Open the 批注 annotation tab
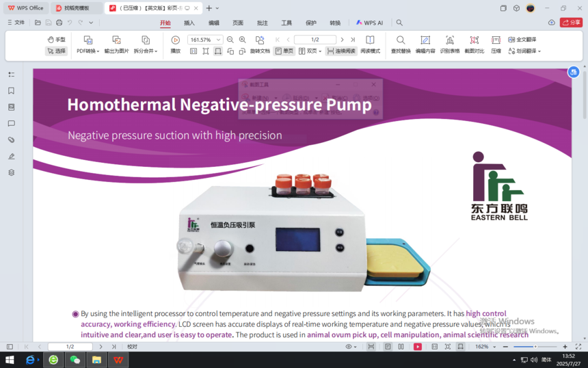Viewport: 588px width, 368px height. pyautogui.click(x=262, y=23)
